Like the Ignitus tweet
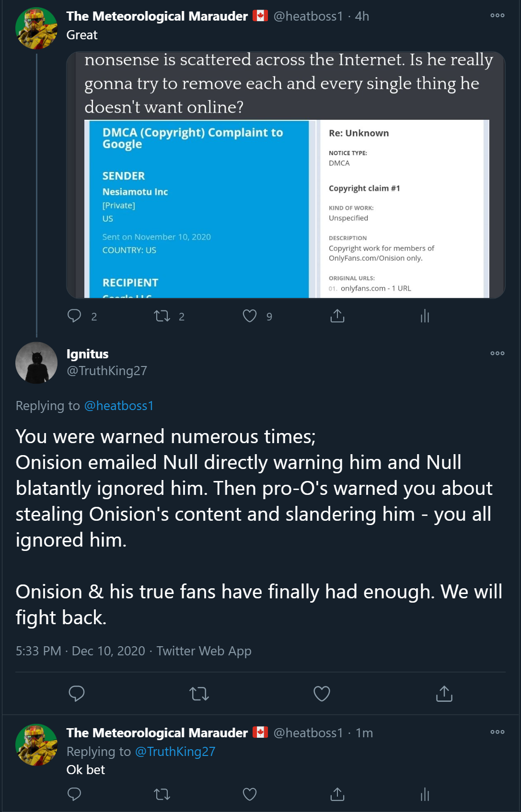521x812 pixels. (322, 693)
